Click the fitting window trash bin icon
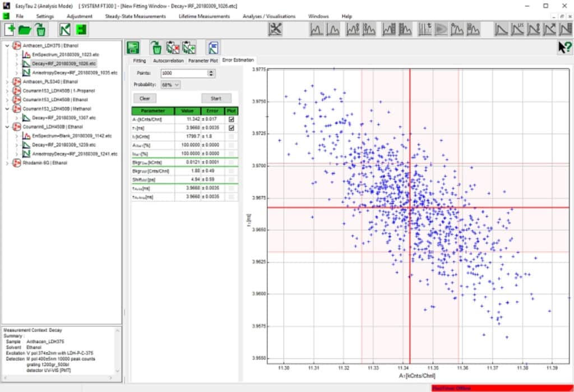This screenshot has width=574, height=392. (158, 48)
